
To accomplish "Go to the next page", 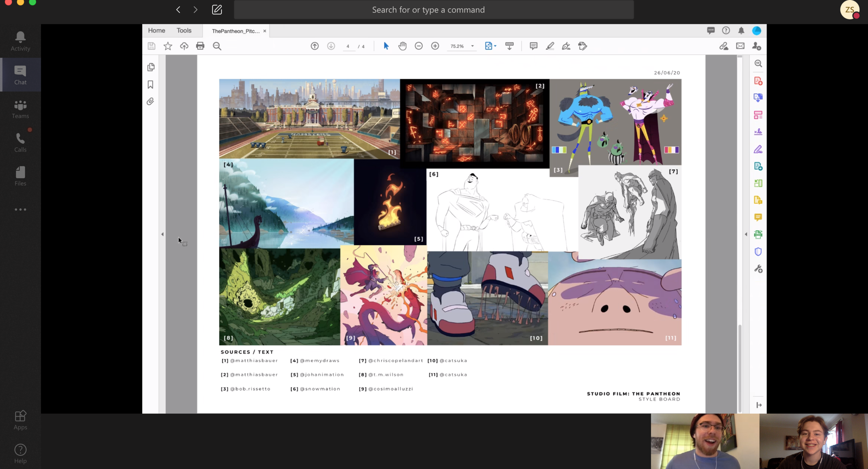I will coord(331,46).
